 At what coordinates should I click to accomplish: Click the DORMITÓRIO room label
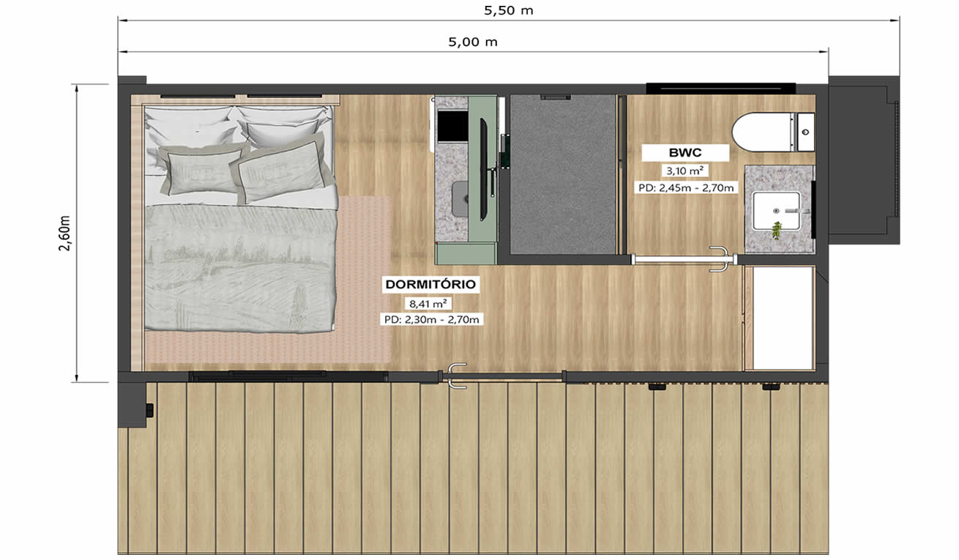coord(430,284)
